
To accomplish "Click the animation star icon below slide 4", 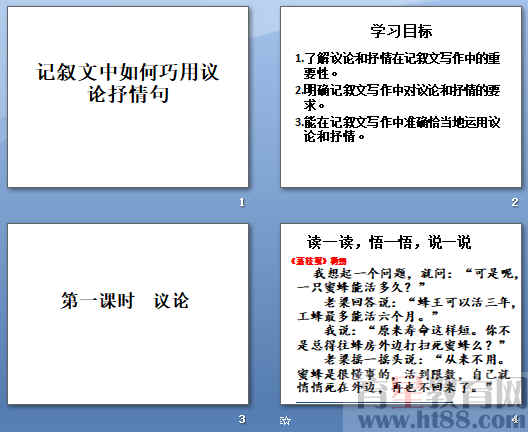I will [285, 420].
